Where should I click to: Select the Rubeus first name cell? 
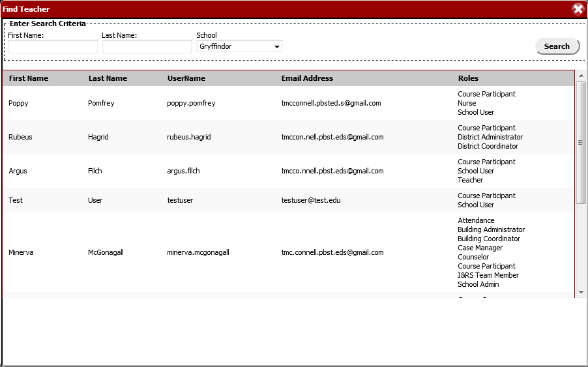[20, 137]
